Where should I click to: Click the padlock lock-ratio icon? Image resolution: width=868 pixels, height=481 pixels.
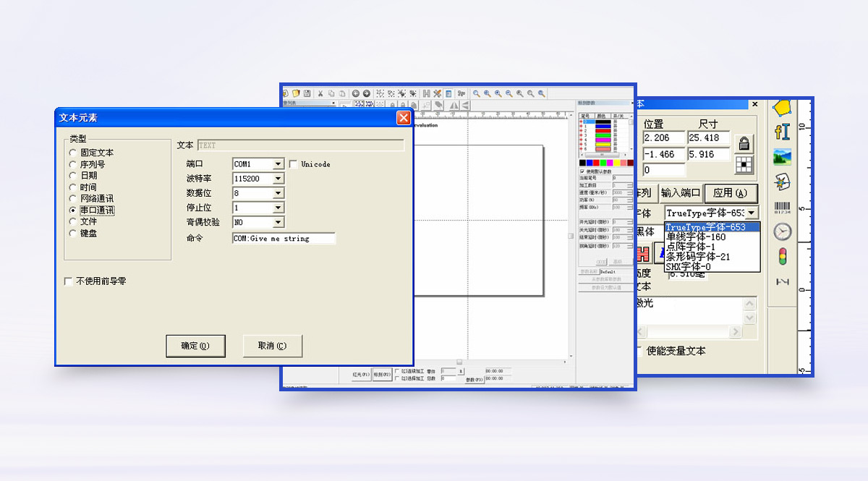point(744,143)
